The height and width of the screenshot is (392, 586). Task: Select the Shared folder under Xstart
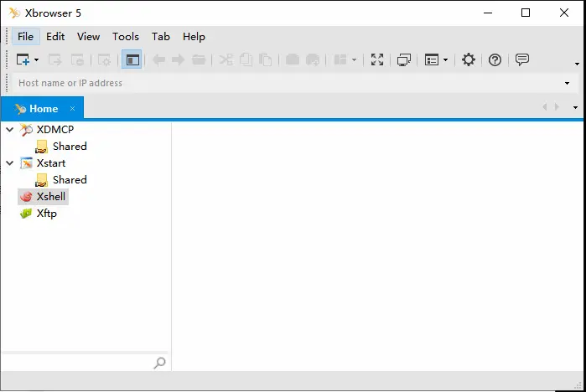click(70, 180)
